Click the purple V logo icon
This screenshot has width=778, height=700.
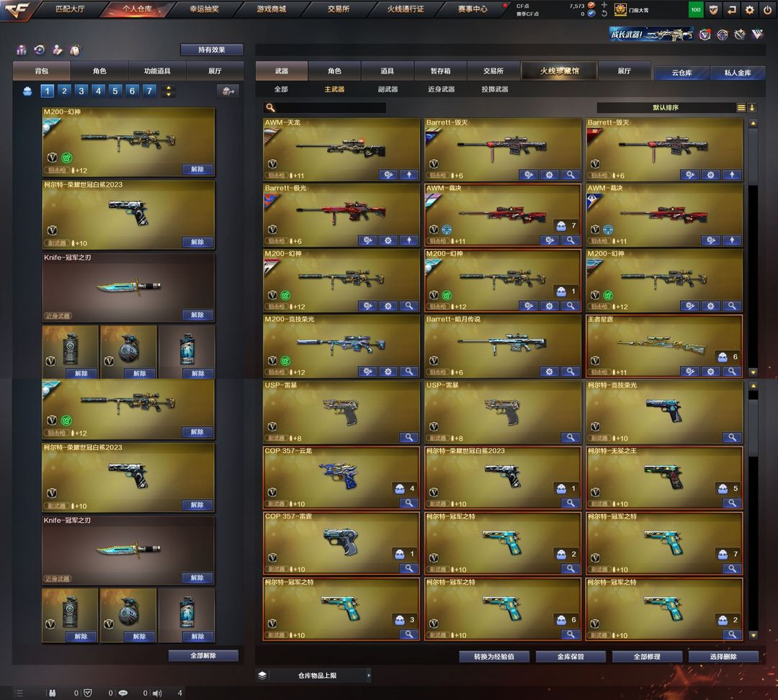click(x=757, y=35)
